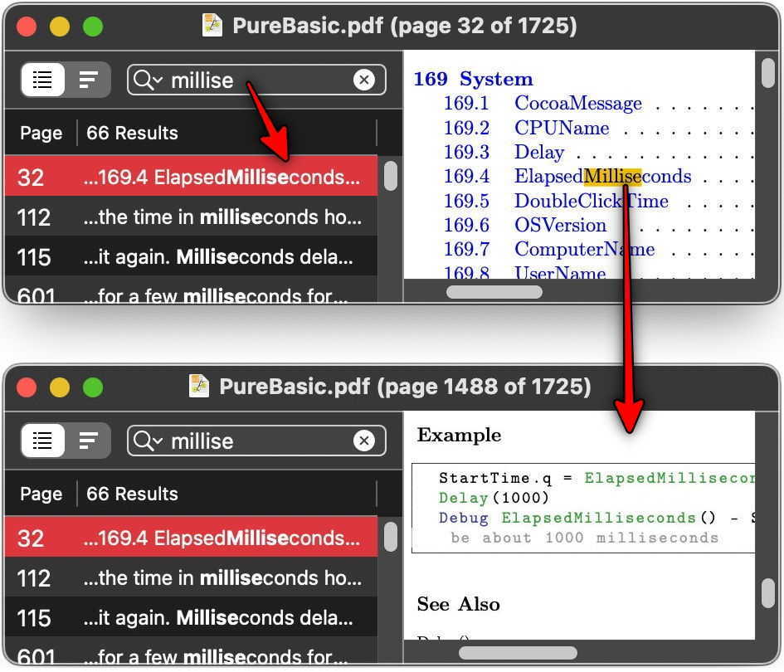Screen dimensions: 784x672
Task: Select page 115 result in bottom window
Action: click(191, 617)
